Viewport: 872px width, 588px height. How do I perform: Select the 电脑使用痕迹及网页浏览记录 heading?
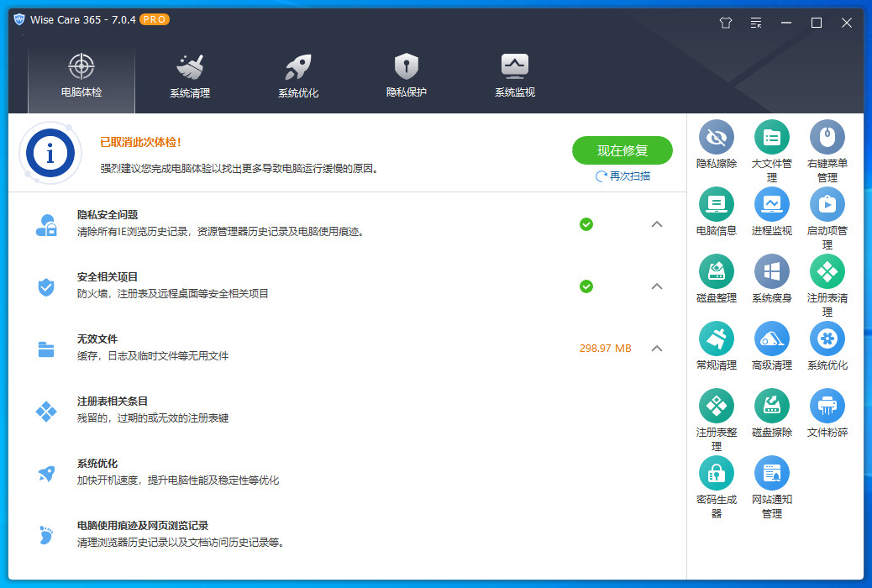click(142, 526)
